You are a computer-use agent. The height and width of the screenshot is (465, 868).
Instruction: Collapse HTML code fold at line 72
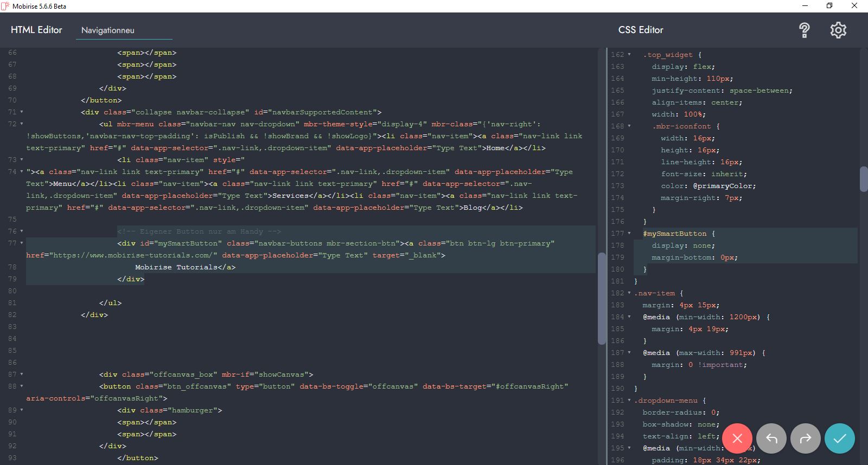[22, 124]
